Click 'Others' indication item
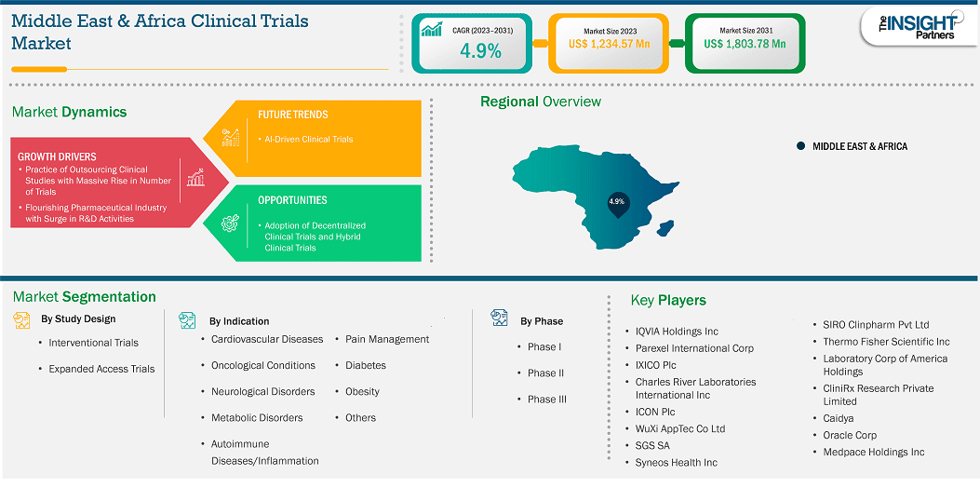 [x=360, y=418]
